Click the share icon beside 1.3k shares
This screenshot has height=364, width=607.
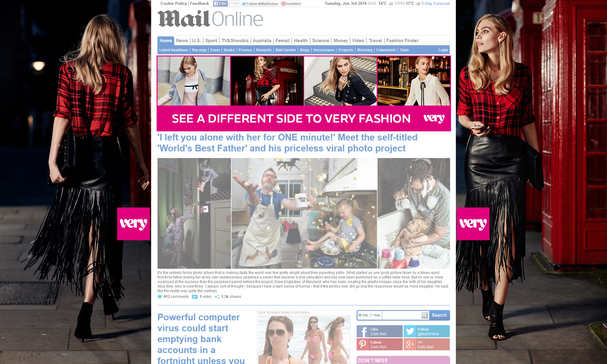(x=217, y=297)
